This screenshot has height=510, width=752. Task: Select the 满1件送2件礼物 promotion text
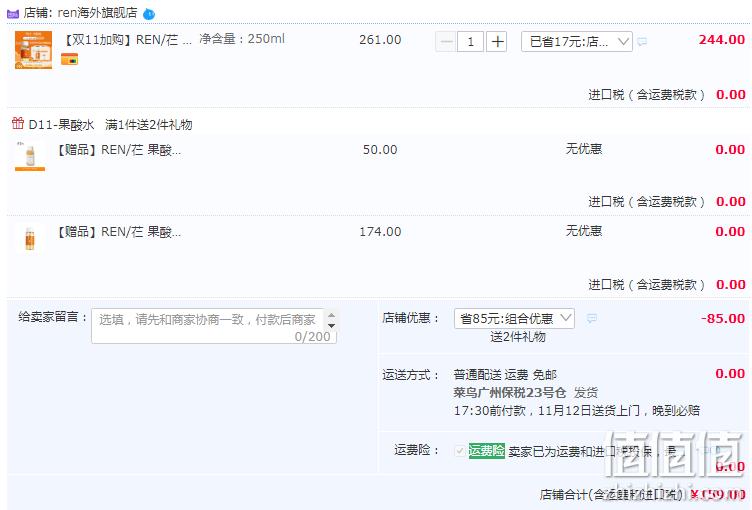pyautogui.click(x=149, y=125)
